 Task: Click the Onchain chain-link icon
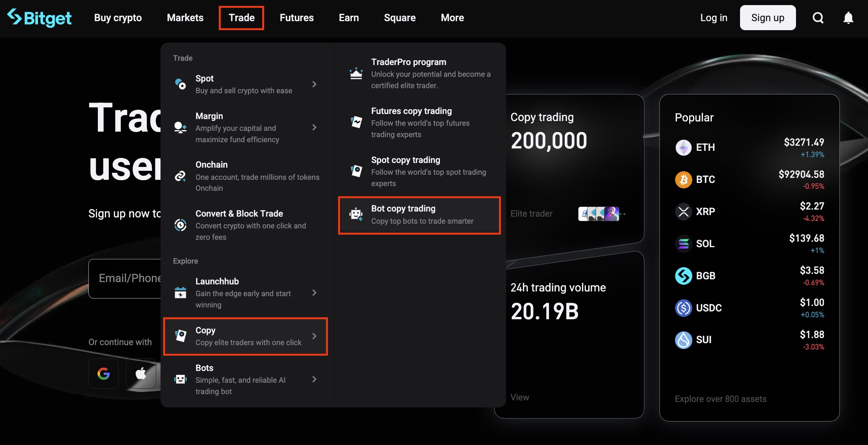180,176
